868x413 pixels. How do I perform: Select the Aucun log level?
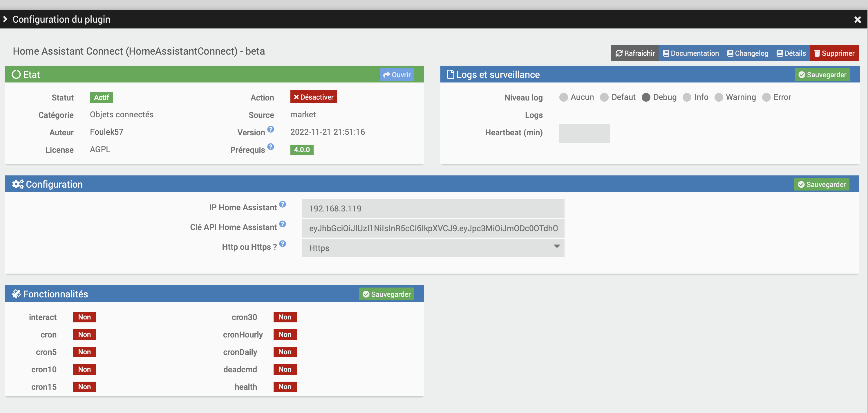563,97
